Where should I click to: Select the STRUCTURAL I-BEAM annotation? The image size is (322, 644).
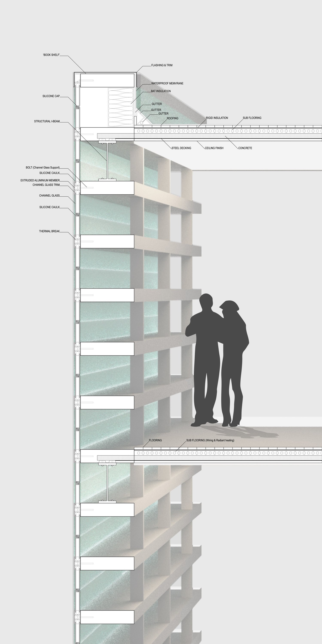pyautogui.click(x=47, y=122)
